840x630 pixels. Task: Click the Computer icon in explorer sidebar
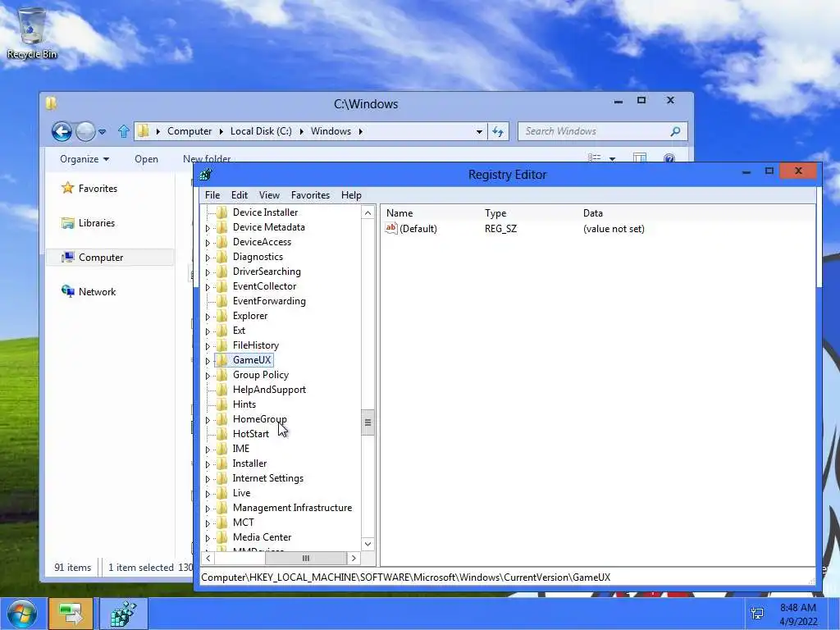point(67,257)
